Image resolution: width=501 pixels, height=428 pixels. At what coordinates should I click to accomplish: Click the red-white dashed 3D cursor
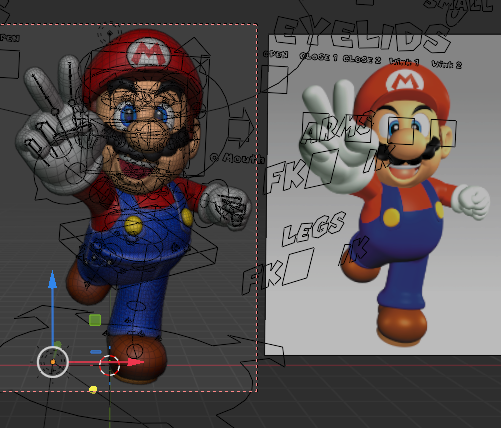(109, 365)
